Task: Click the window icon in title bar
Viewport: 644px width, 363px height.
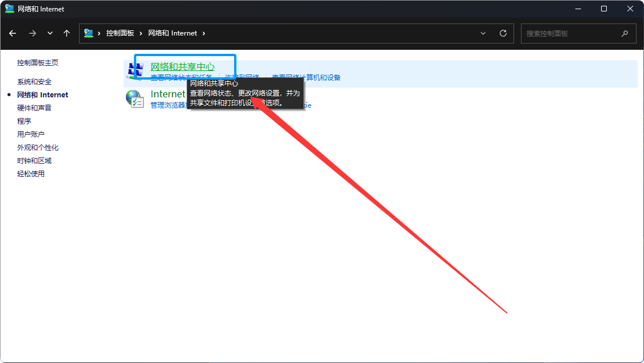Action: pyautogui.click(x=10, y=9)
